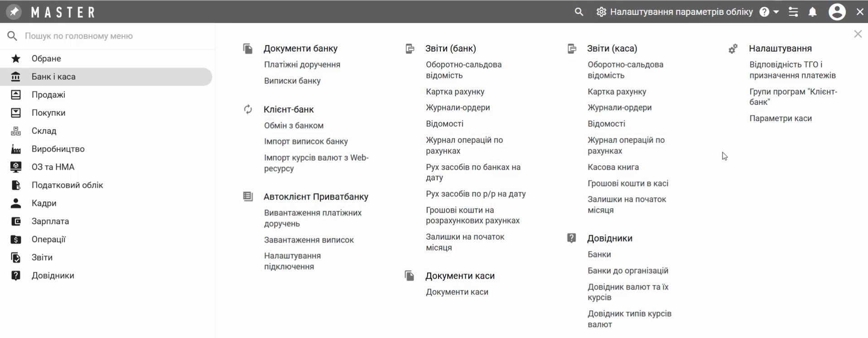Show notifications via bell icon
Image resolution: width=868 pixels, height=338 pixels.
tap(813, 12)
